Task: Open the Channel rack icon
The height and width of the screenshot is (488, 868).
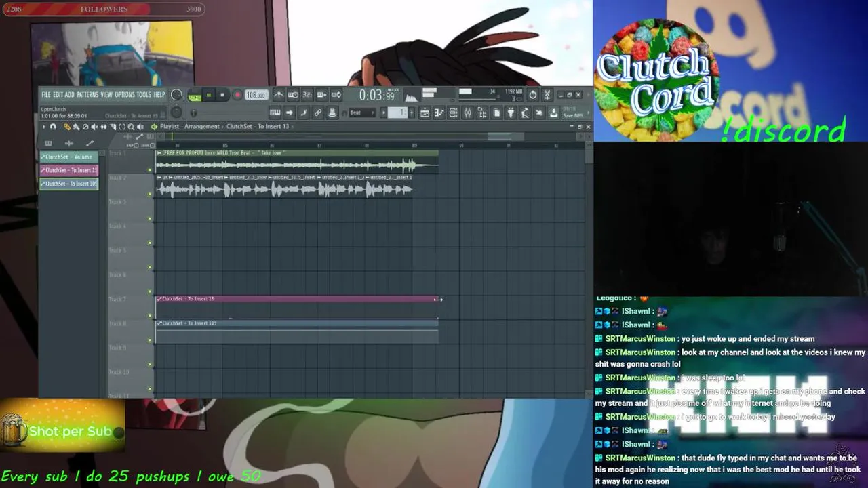Action: tap(453, 113)
